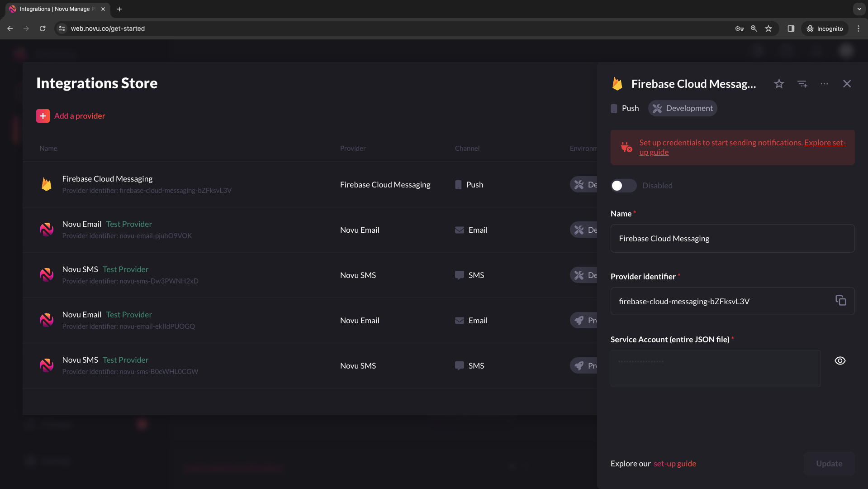Mark Firebase integration as primary with star icon

pyautogui.click(x=779, y=84)
